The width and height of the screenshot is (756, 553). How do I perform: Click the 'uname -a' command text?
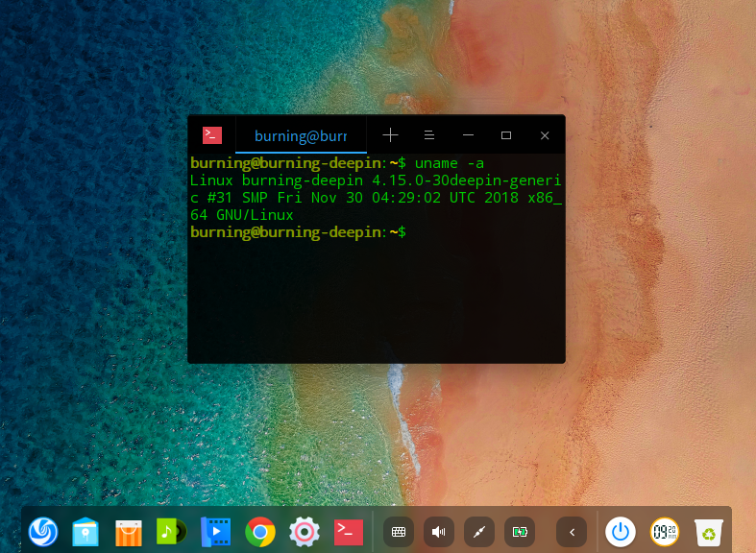(x=450, y=164)
